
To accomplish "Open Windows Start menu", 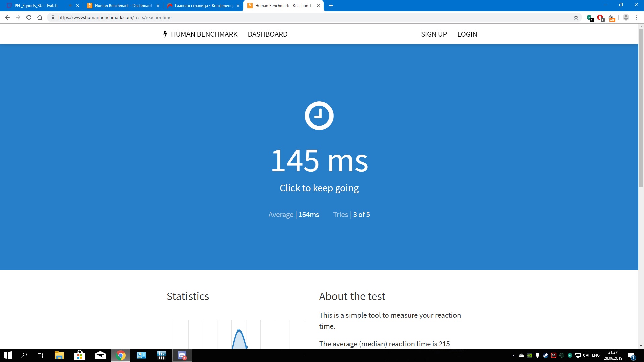I will point(8,355).
